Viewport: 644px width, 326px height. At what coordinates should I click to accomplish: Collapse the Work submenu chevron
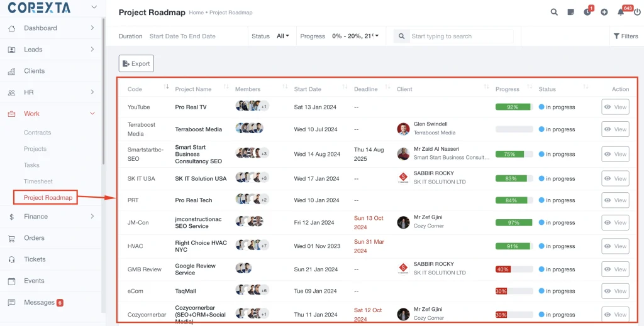(x=92, y=114)
